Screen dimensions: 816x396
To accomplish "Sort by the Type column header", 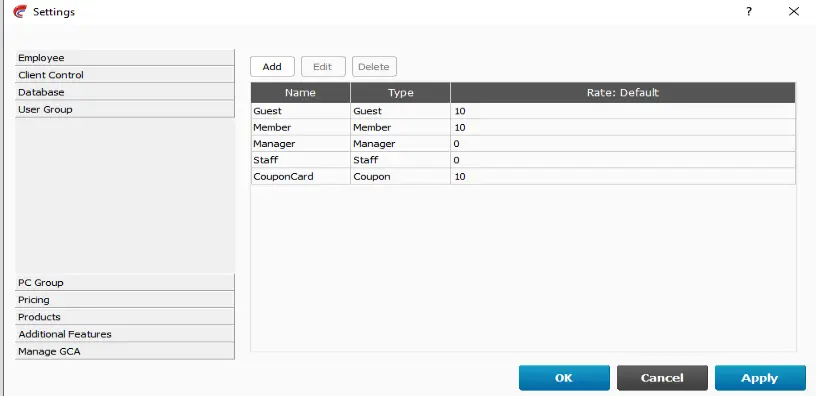I will coord(401,93).
